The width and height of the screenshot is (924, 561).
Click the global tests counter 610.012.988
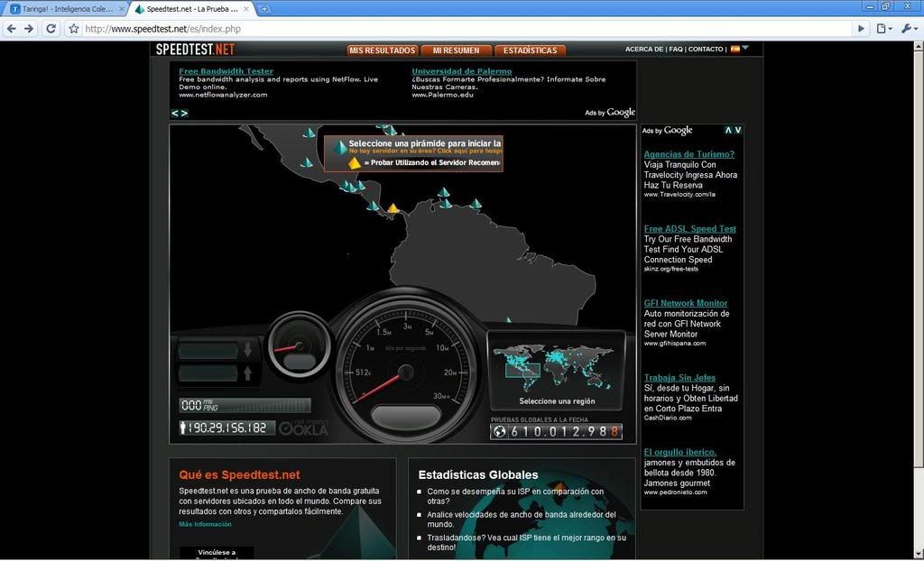click(556, 432)
